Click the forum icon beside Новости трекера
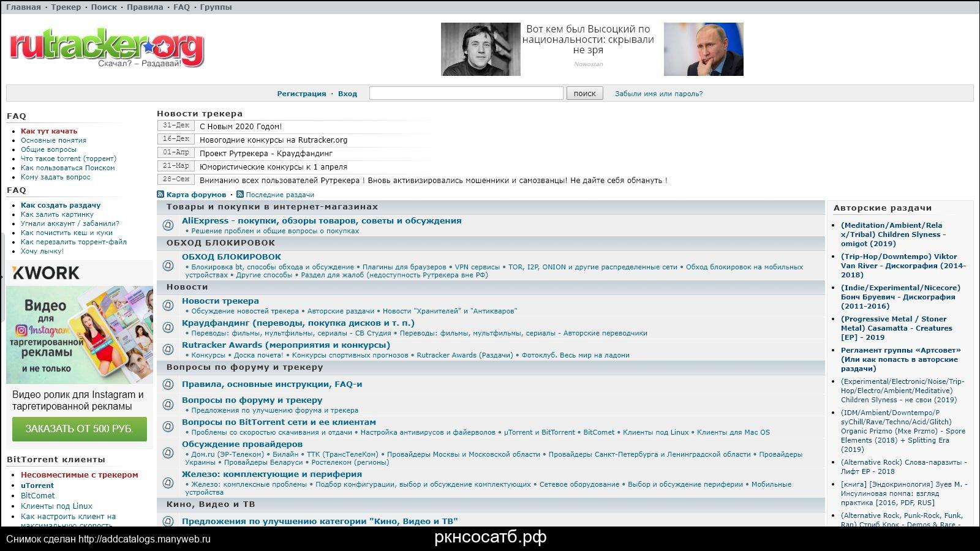 (x=168, y=305)
